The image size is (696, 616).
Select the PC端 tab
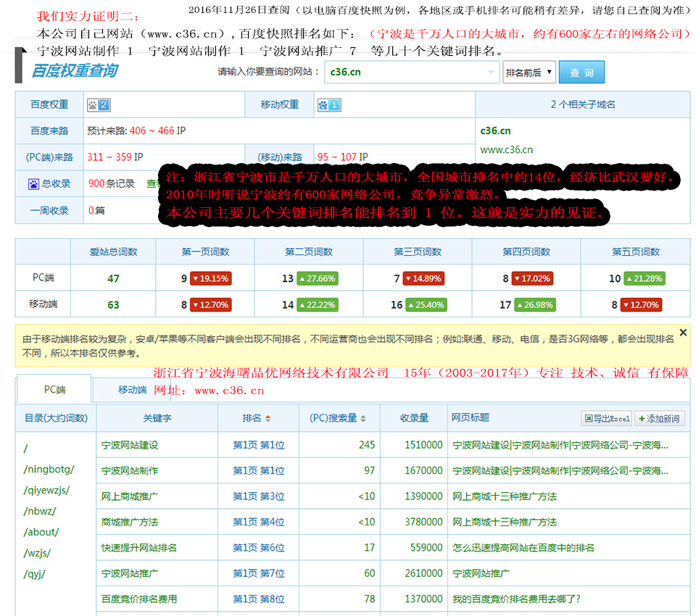(54, 389)
